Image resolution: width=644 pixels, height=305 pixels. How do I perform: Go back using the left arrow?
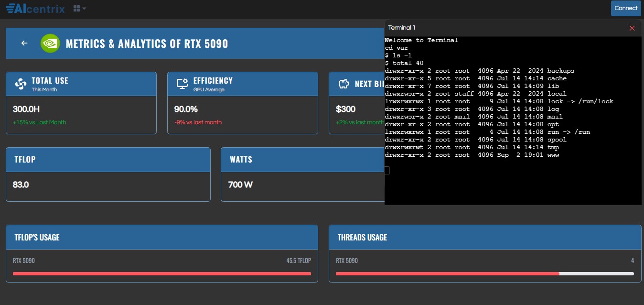(x=24, y=44)
